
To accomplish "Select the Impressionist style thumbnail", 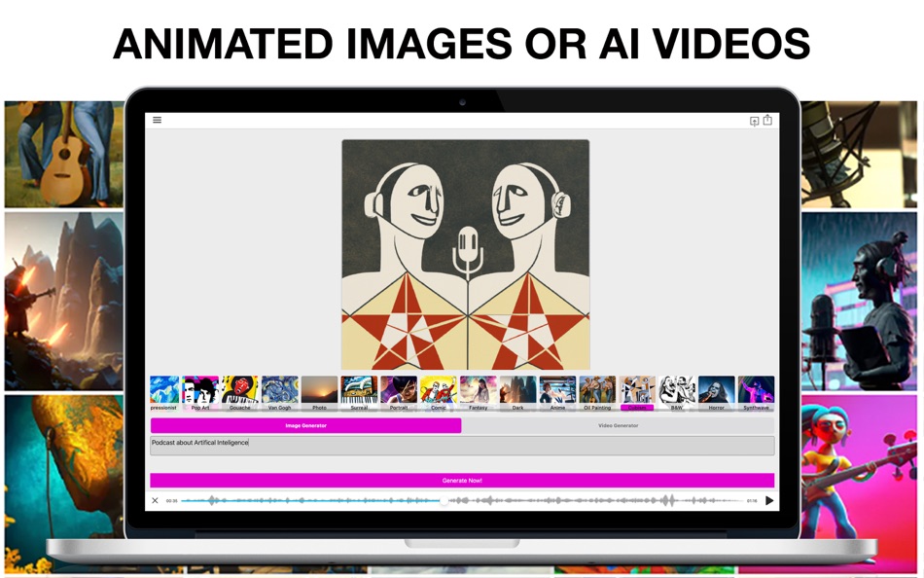I will click(x=164, y=393).
